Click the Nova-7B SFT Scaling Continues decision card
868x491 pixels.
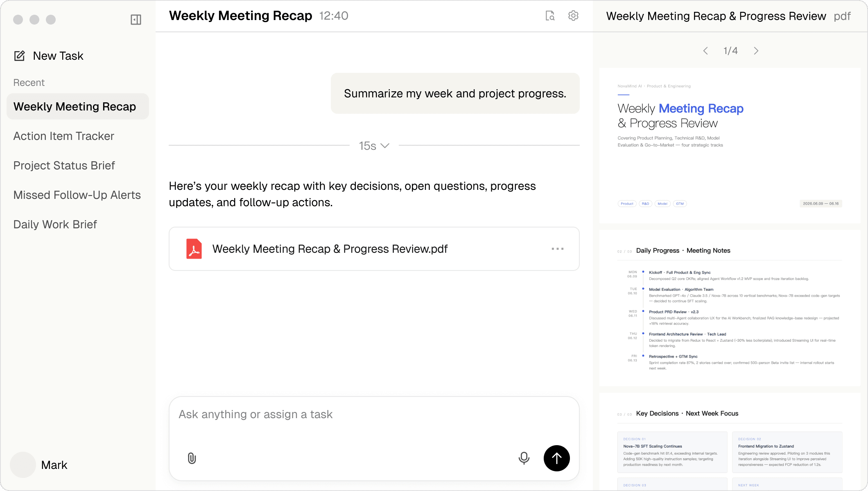672,452
